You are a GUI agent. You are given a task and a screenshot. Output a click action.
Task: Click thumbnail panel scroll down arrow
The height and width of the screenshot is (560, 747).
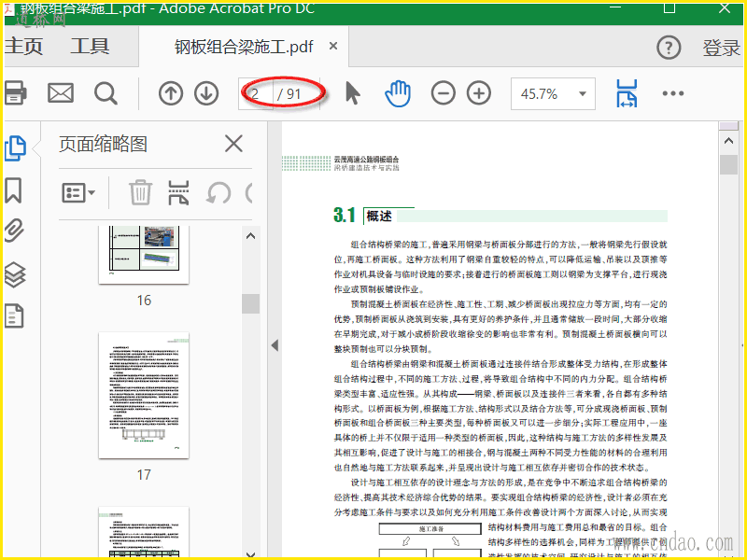pyautogui.click(x=250, y=553)
